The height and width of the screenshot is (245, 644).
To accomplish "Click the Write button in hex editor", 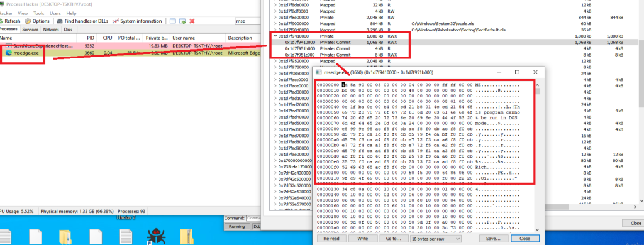I will [x=362, y=239].
